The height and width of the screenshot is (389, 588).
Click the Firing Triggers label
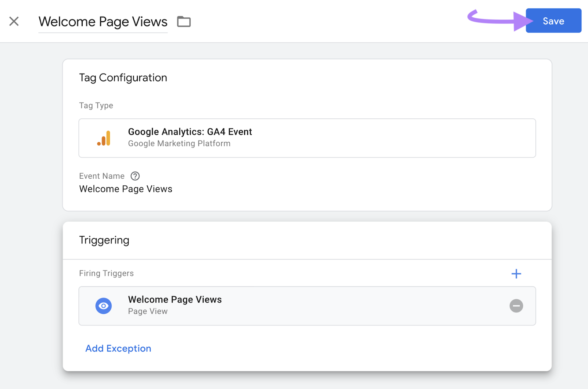coord(106,273)
